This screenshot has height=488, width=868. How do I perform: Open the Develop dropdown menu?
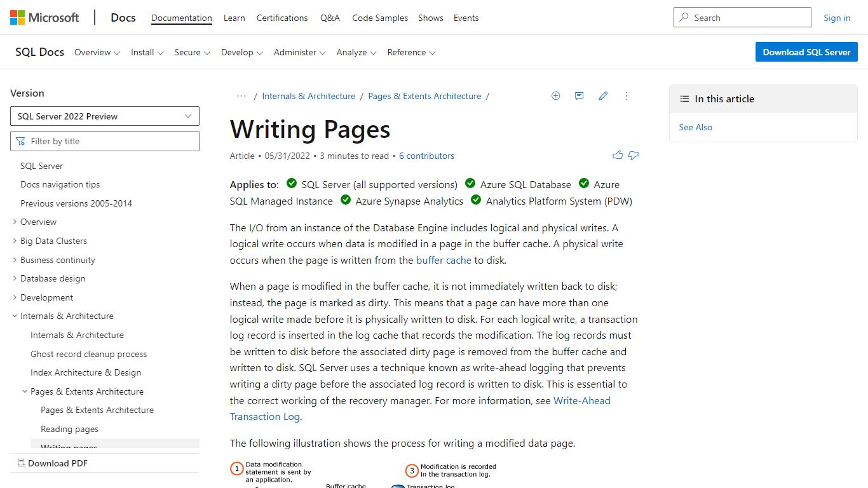(x=242, y=52)
